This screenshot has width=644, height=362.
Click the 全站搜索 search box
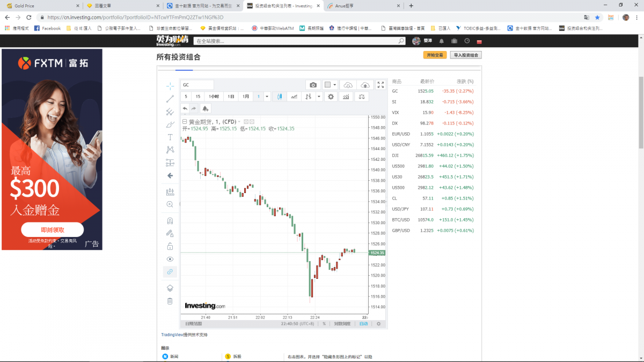point(300,41)
